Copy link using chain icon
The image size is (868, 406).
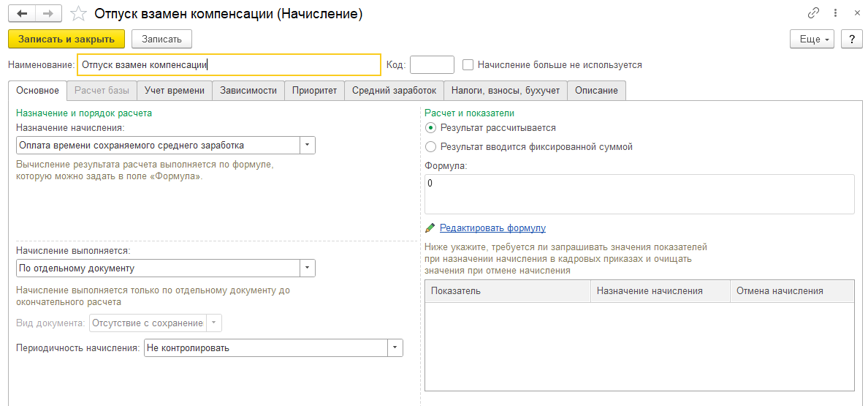[813, 13]
